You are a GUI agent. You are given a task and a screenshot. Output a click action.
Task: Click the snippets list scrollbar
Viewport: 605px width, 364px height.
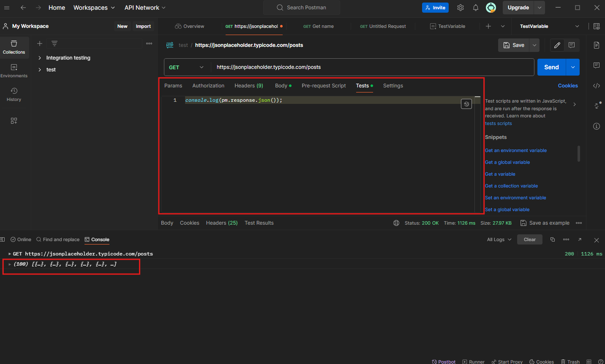coord(579,154)
